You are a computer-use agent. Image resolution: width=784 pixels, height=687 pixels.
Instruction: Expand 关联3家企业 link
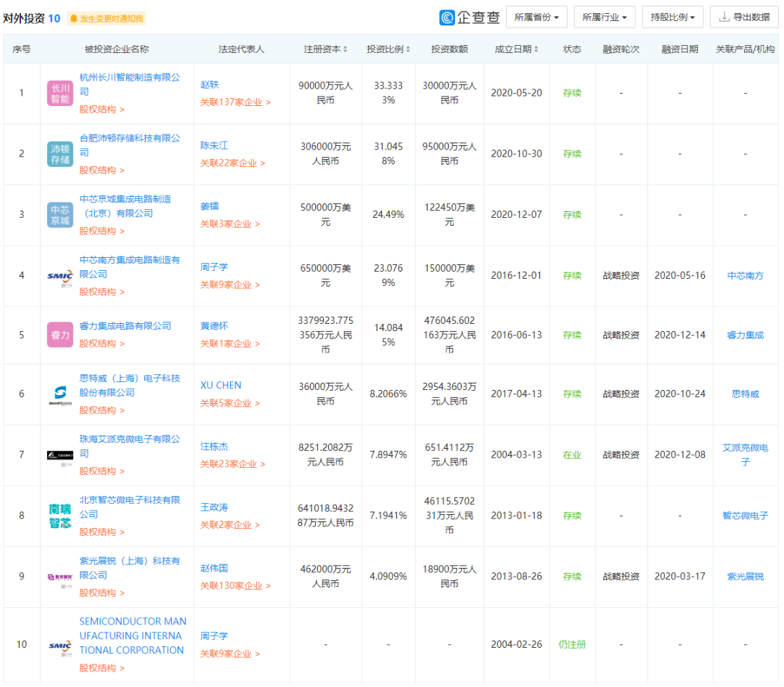pos(230,224)
